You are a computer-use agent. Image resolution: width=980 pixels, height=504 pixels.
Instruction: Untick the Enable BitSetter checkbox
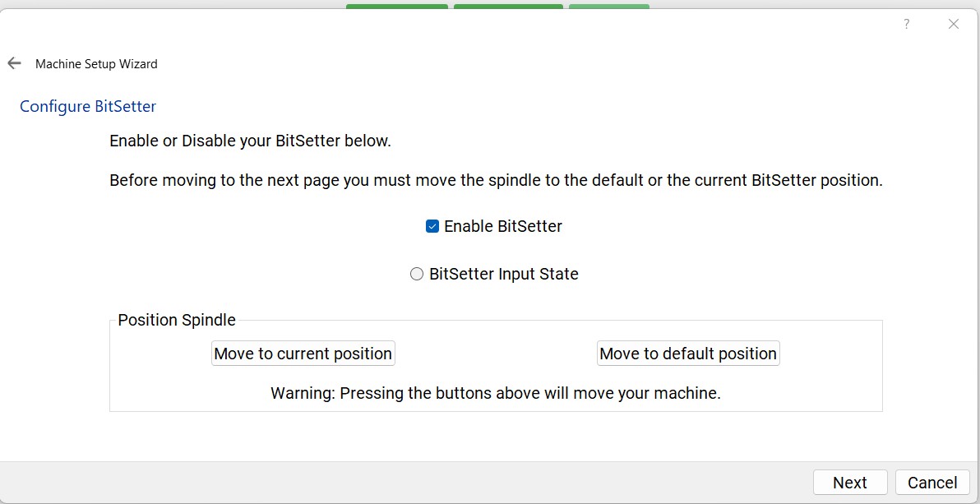tap(432, 226)
